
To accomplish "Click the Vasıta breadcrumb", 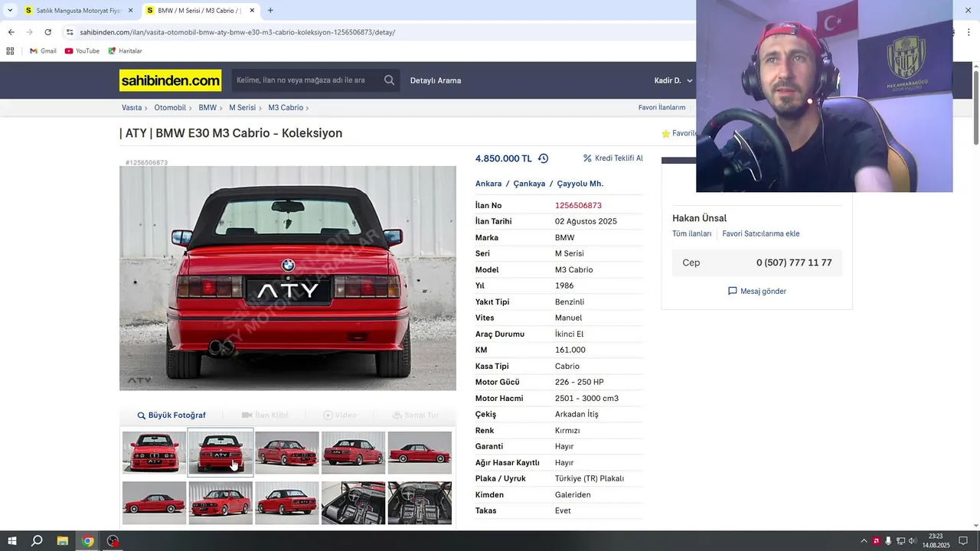I will coord(132,108).
